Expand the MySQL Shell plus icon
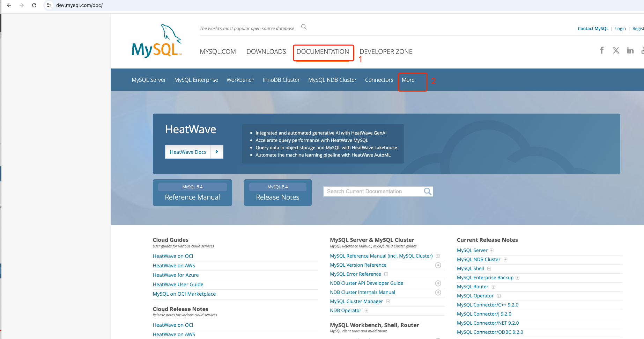The image size is (644, 339). pyautogui.click(x=489, y=269)
